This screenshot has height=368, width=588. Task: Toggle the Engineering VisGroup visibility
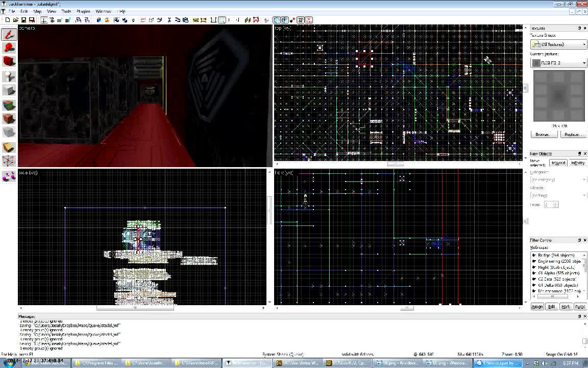[534, 261]
